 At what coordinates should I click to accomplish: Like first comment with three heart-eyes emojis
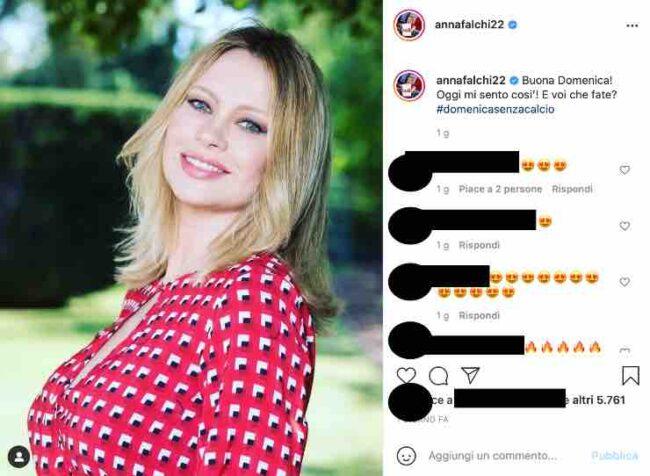point(624,170)
